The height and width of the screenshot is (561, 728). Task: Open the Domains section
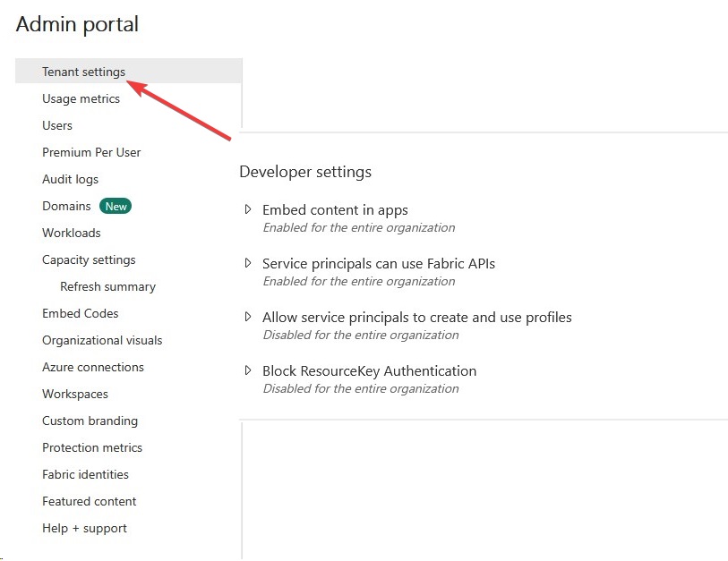[66, 206]
